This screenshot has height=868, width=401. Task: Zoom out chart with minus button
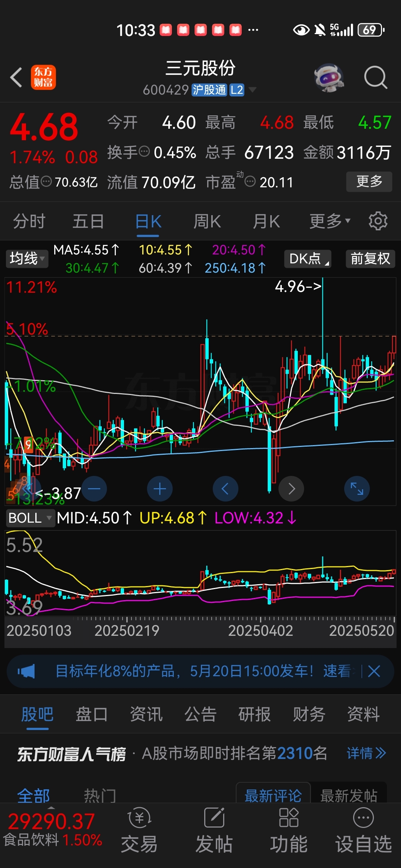pyautogui.click(x=94, y=489)
